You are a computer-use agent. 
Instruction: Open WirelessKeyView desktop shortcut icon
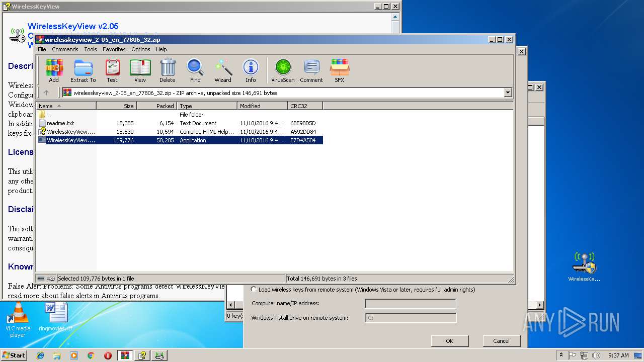pyautogui.click(x=584, y=266)
